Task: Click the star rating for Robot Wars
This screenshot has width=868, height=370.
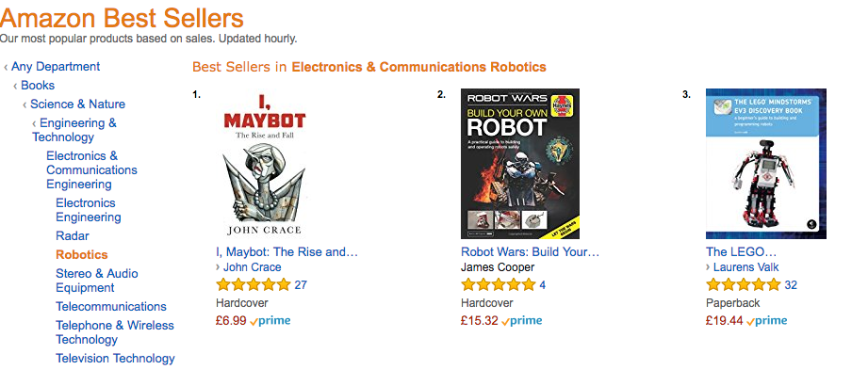Action: 499,285
